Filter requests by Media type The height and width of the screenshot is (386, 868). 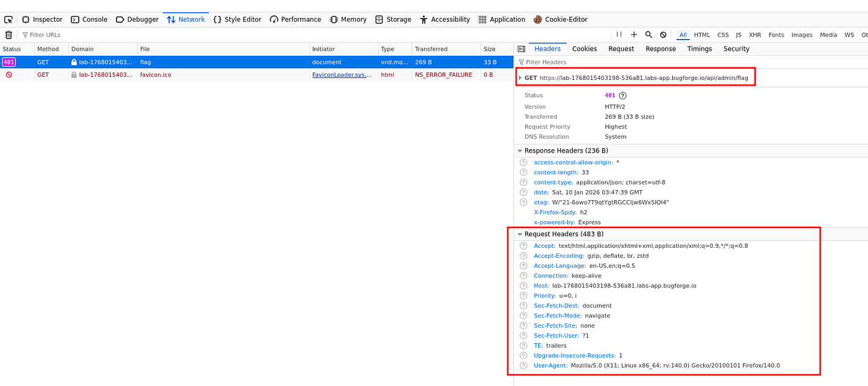828,35
